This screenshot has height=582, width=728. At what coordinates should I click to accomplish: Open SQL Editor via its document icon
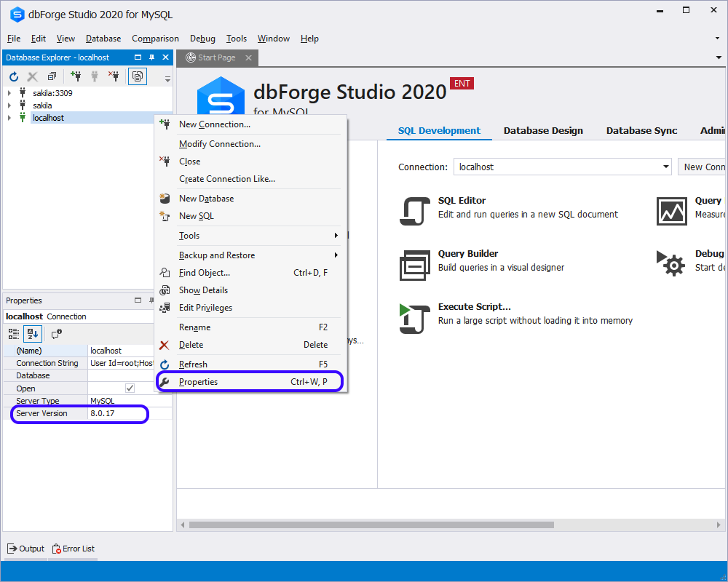click(x=413, y=210)
